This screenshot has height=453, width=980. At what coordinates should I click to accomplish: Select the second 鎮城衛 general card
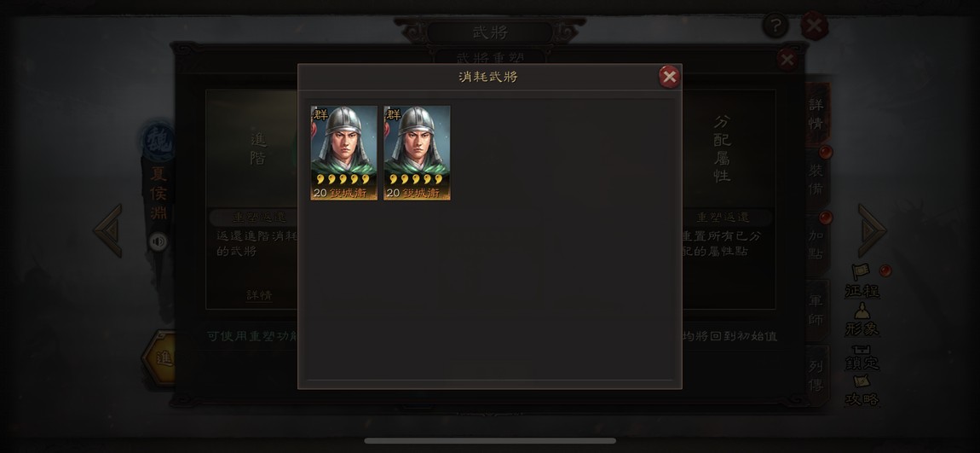click(417, 153)
